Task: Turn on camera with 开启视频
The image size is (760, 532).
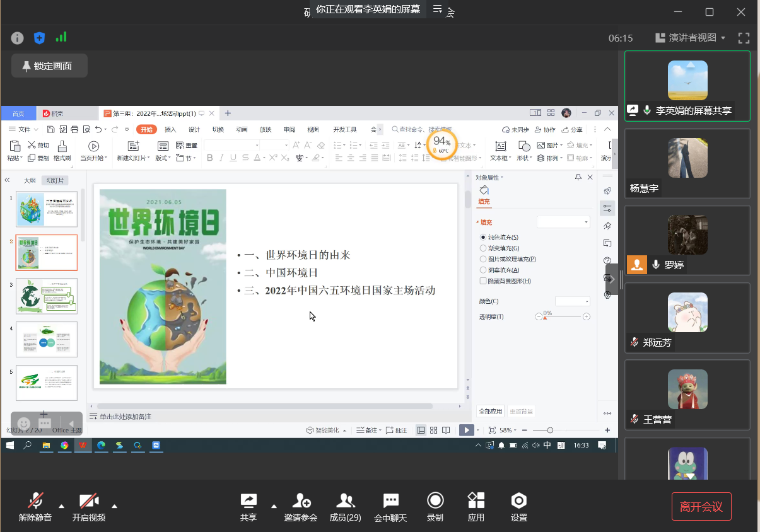Action: tap(88, 507)
